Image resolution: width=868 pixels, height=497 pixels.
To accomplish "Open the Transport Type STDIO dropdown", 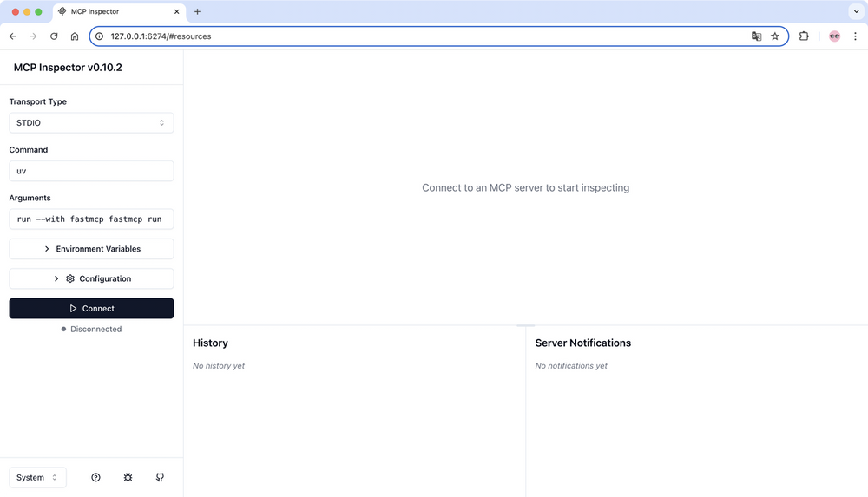I will point(91,123).
